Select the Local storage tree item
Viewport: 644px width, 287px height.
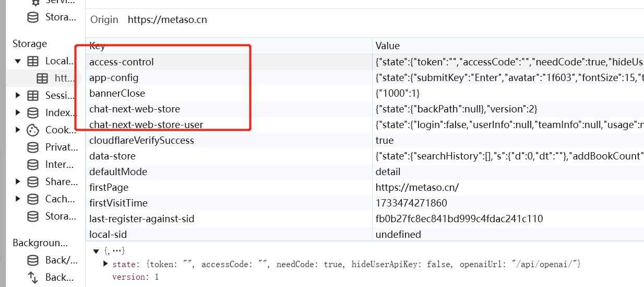pos(61,61)
